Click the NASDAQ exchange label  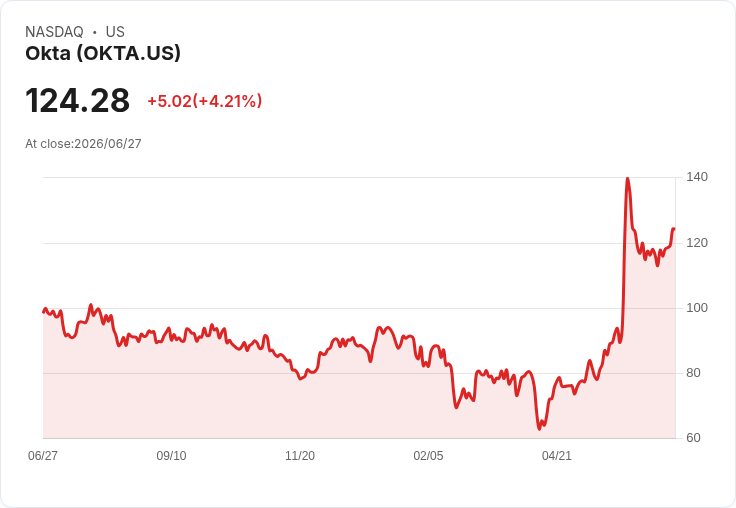tap(54, 32)
